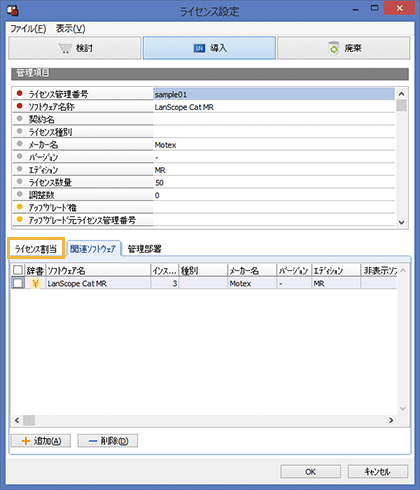Click the Motex cell in software table
The height and width of the screenshot is (490, 420).
click(x=252, y=283)
